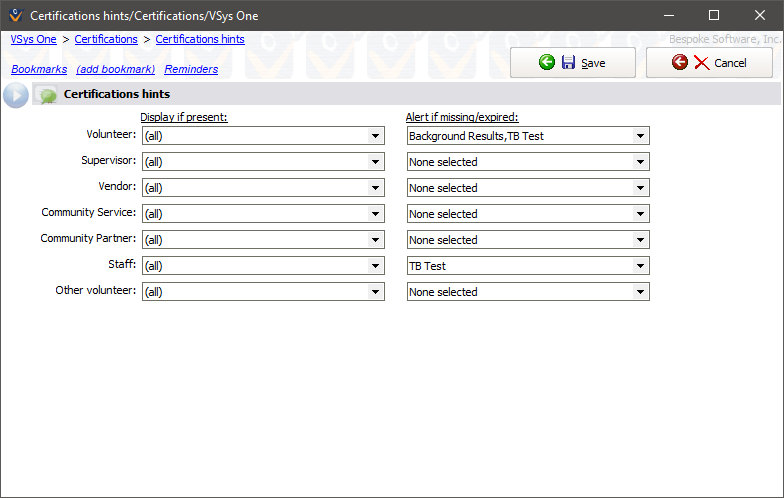Go to the Certifications breadcrumb link

(x=106, y=39)
